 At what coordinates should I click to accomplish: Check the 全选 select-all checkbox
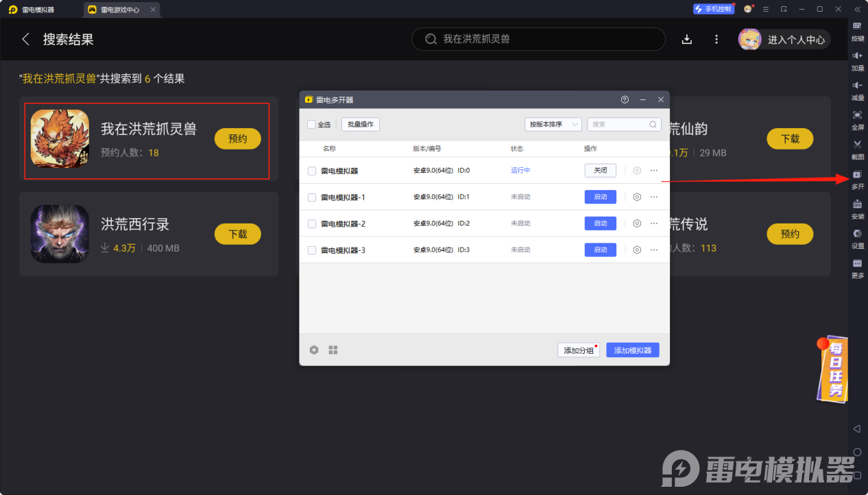click(x=311, y=124)
